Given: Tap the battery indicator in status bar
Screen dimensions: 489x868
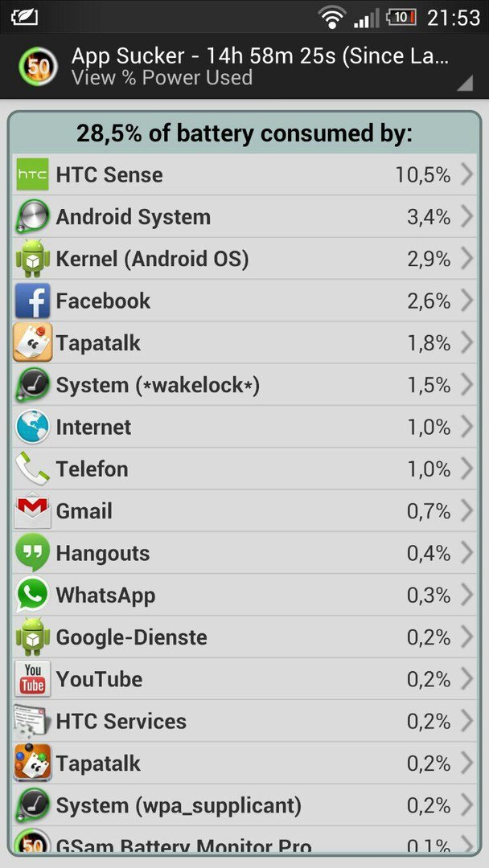Looking at the screenshot, I should point(401,17).
